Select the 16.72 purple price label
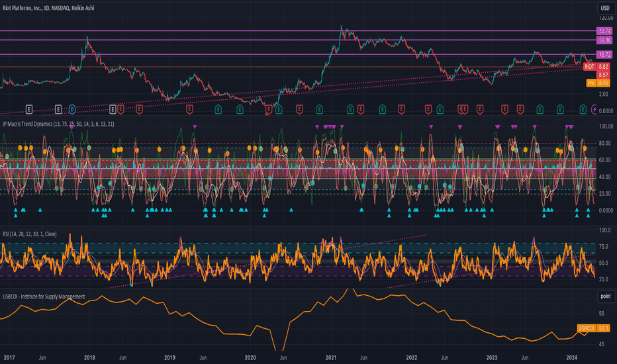The image size is (617, 364). click(604, 54)
